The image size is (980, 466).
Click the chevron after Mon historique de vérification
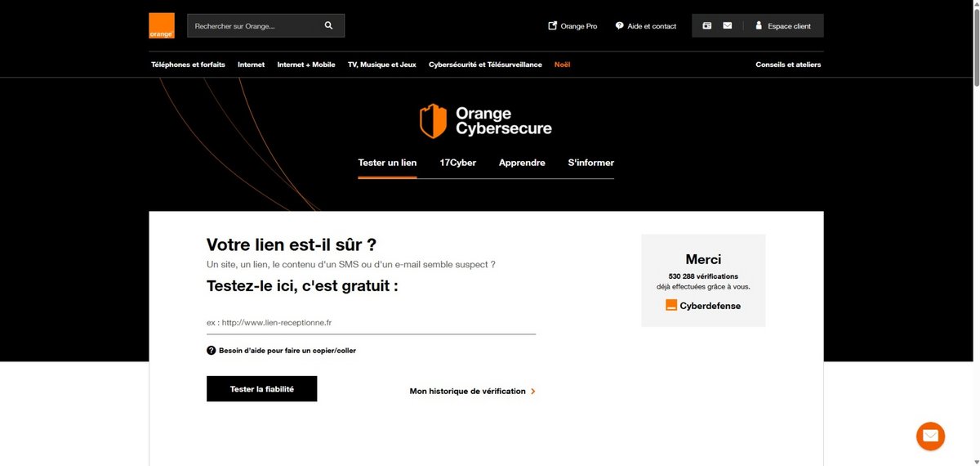(533, 392)
